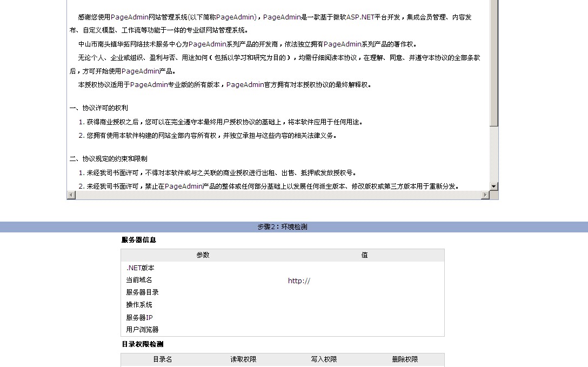Viewport: 588px width, 367px height.
Task: Click the 'http://' domain value
Action: 299,281
